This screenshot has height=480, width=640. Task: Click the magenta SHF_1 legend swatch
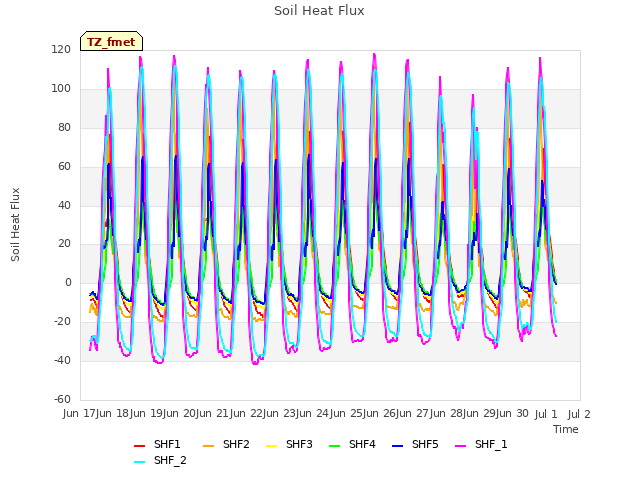(x=460, y=446)
